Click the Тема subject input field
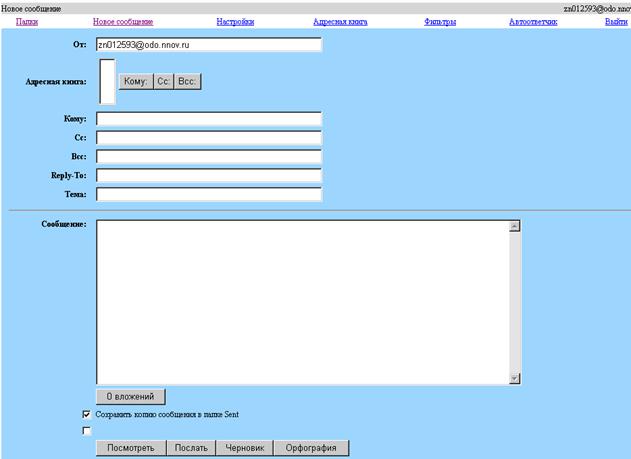The image size is (631, 459). click(208, 194)
